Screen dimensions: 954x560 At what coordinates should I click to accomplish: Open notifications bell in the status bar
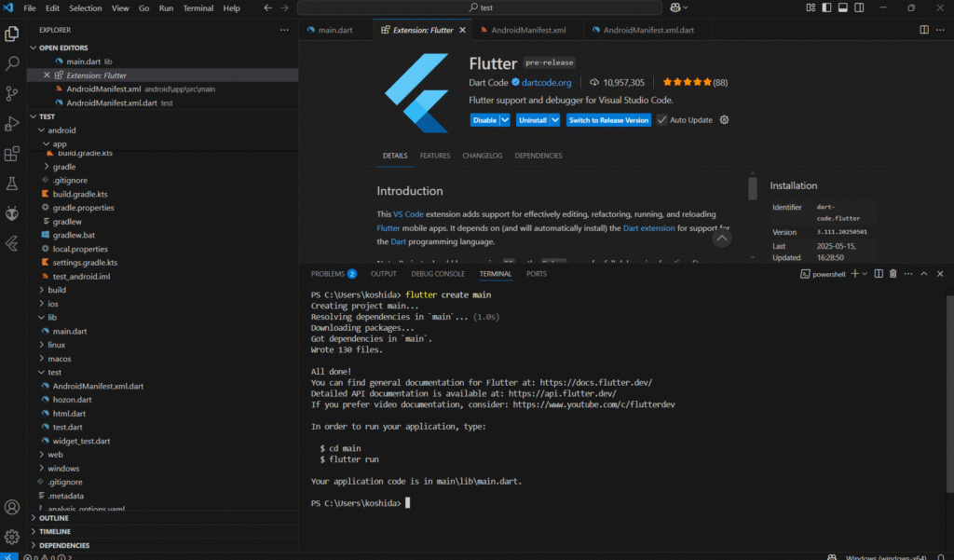pyautogui.click(x=941, y=557)
